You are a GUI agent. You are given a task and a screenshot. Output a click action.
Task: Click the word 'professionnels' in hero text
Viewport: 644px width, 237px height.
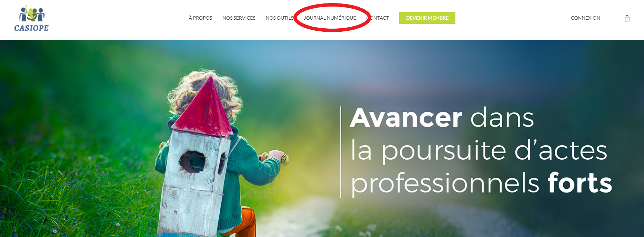[445, 183]
